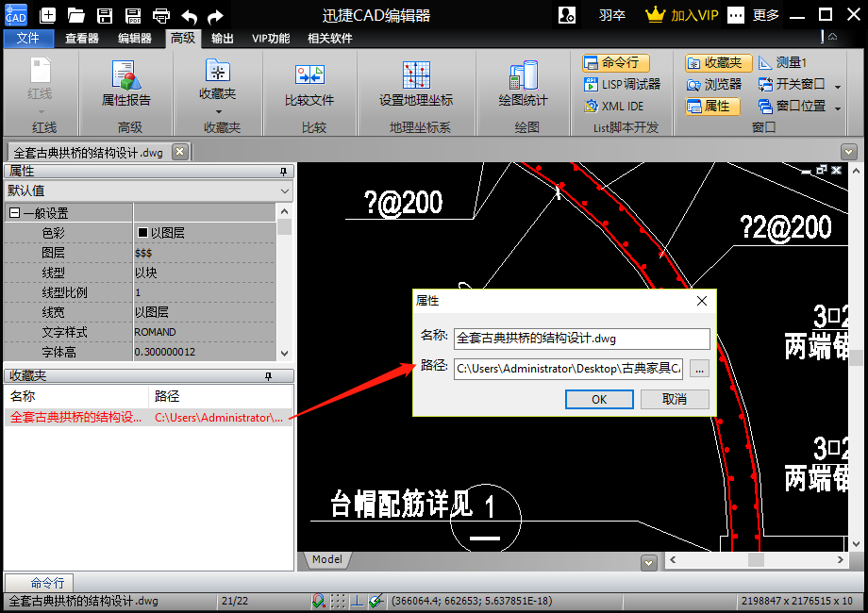Toggle the 属性 window panel
Screen dimensions: 868x613
point(712,106)
